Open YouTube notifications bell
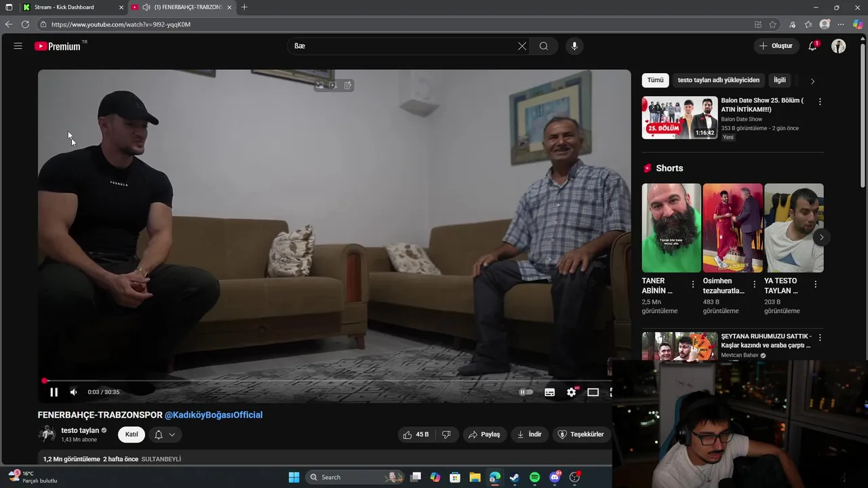Image resolution: width=868 pixels, height=488 pixels. point(812,46)
